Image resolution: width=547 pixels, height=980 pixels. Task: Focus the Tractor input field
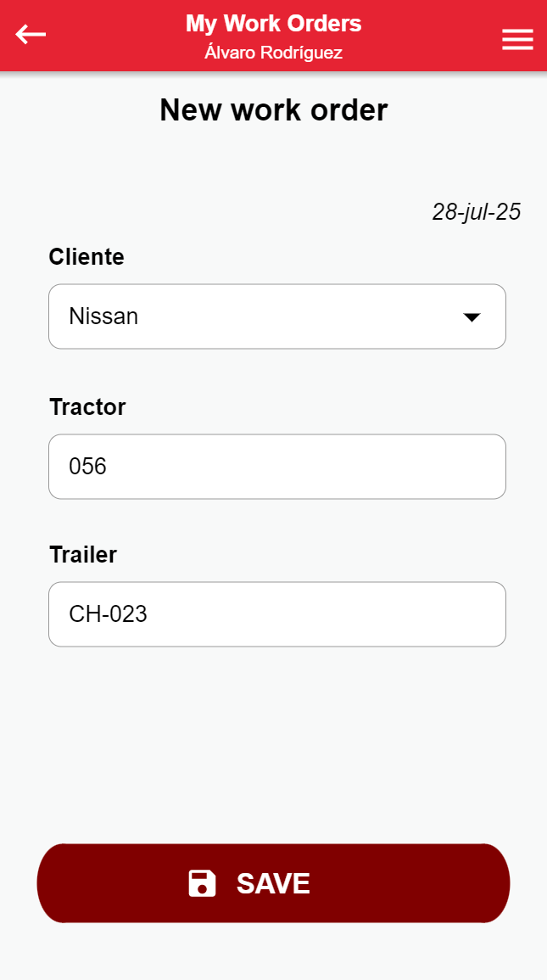(276, 467)
